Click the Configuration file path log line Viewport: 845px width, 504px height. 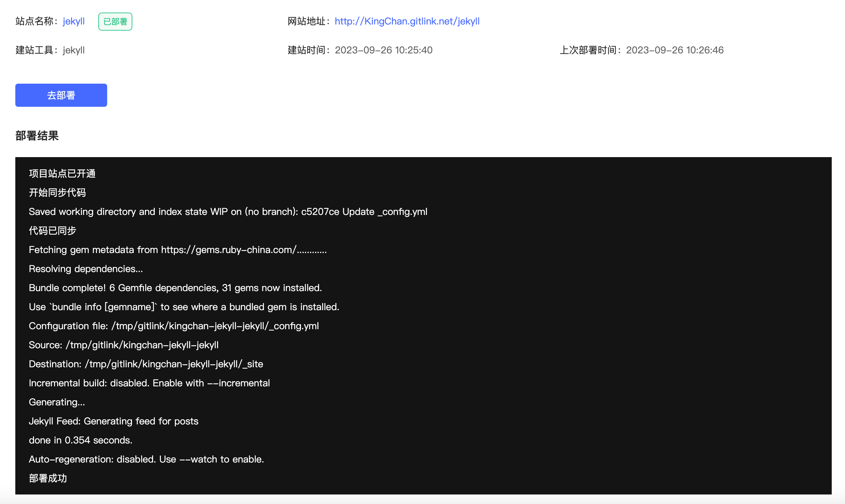(174, 326)
